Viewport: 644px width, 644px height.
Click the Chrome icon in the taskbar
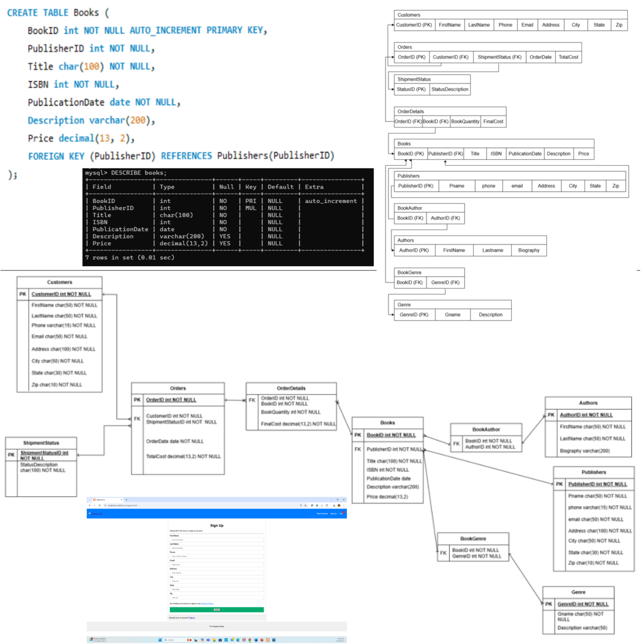pos(250,640)
